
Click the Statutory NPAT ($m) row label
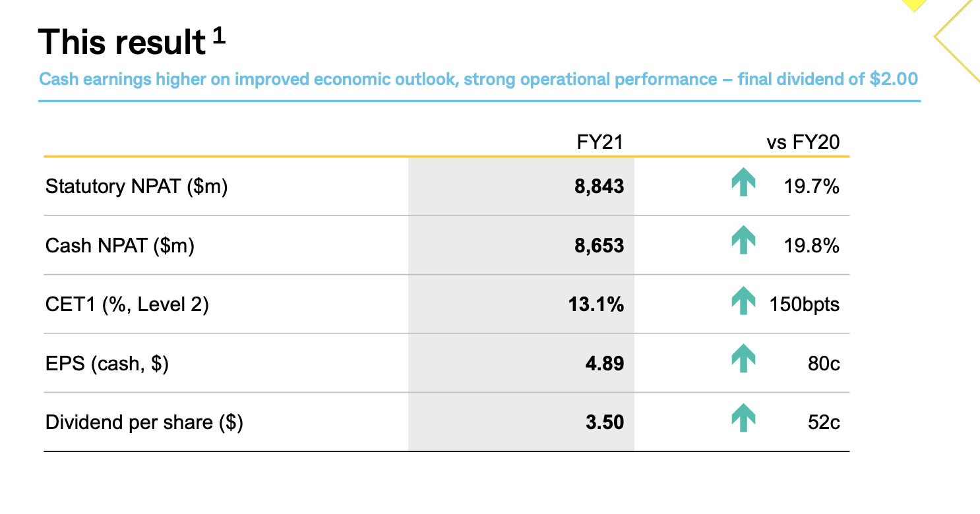pyautogui.click(x=137, y=187)
